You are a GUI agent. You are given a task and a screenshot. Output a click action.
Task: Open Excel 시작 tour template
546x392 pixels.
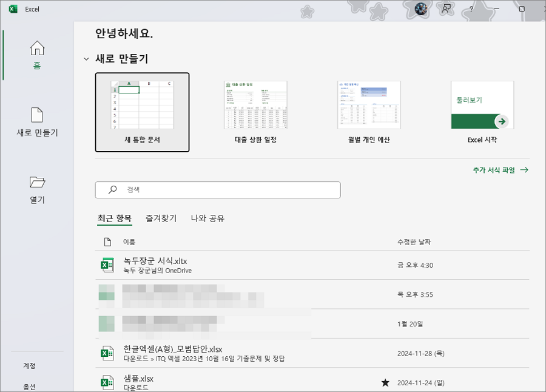482,112
